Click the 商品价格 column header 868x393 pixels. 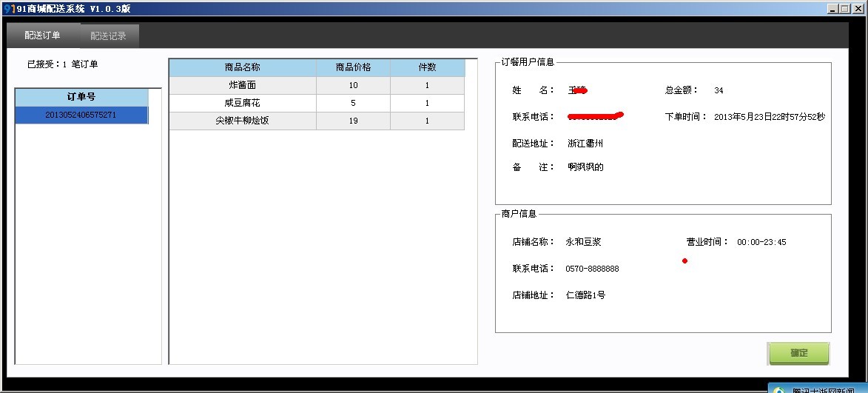tap(353, 67)
